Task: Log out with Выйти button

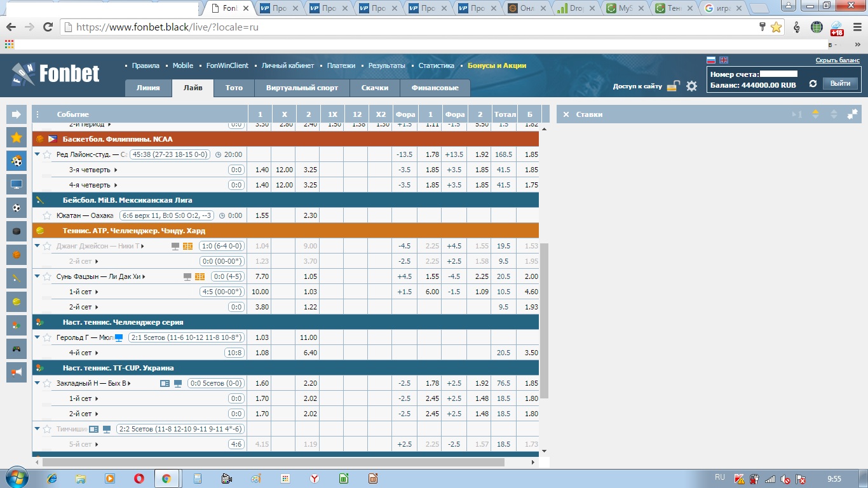Action: [840, 83]
